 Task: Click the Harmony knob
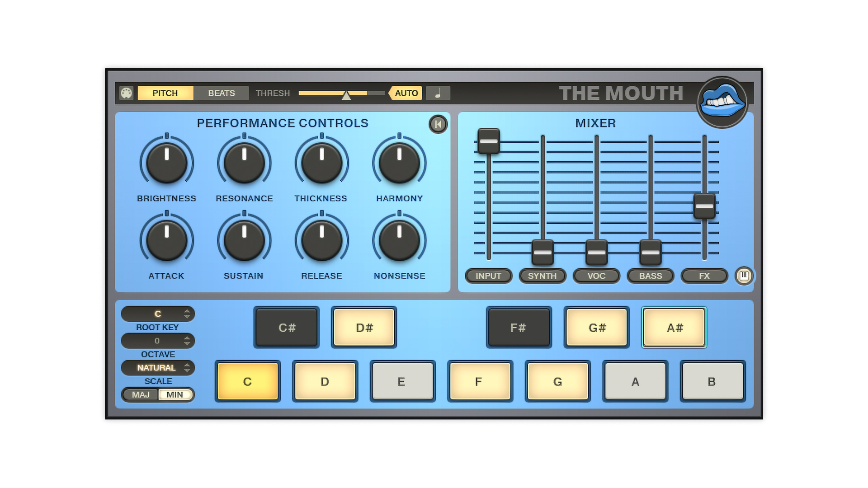(x=399, y=163)
